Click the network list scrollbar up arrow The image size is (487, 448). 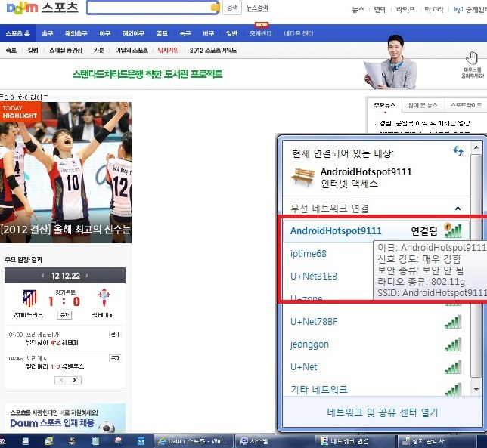tap(476, 147)
